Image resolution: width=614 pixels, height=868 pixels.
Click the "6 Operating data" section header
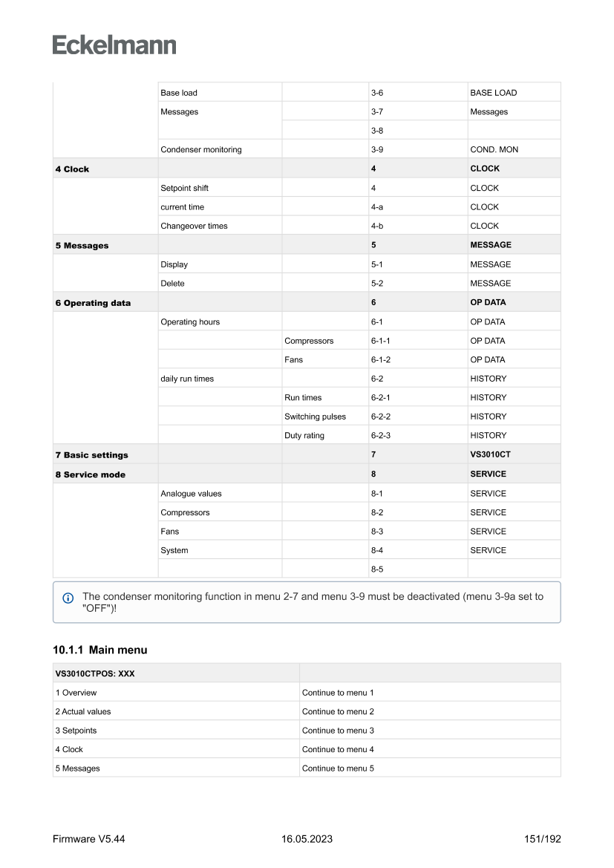coord(93,303)
